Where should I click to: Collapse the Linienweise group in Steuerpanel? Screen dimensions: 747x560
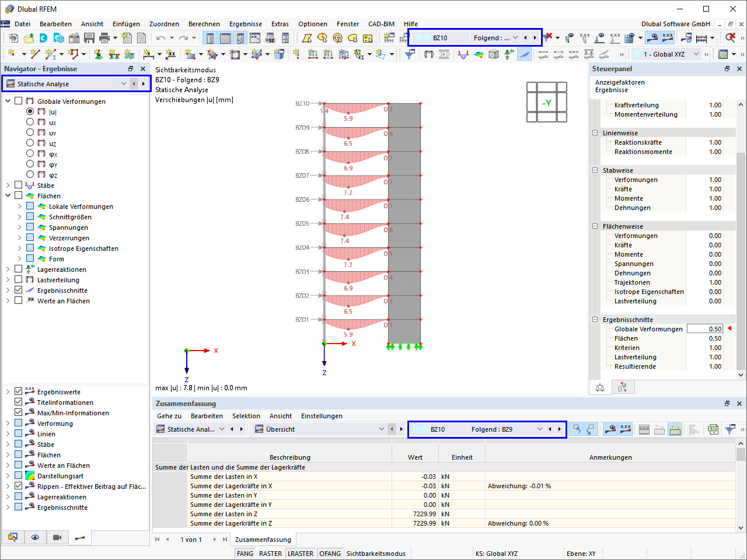[595, 133]
